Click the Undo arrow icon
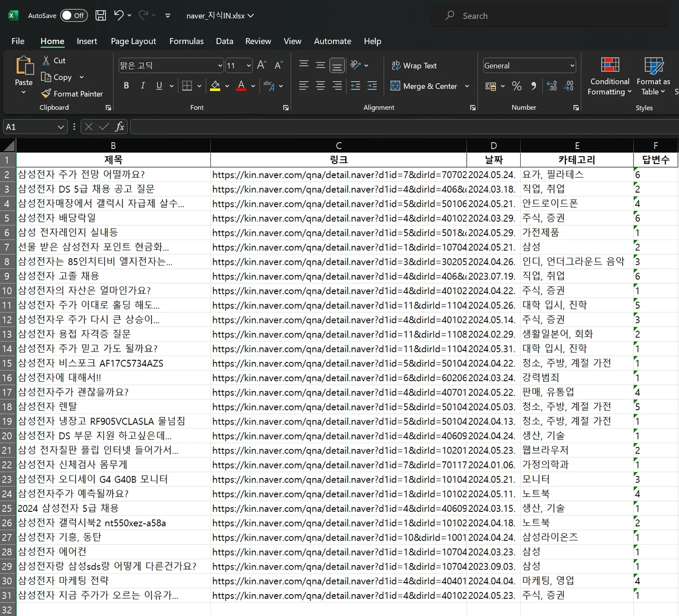Viewport: 679px width, 616px height. tap(119, 15)
